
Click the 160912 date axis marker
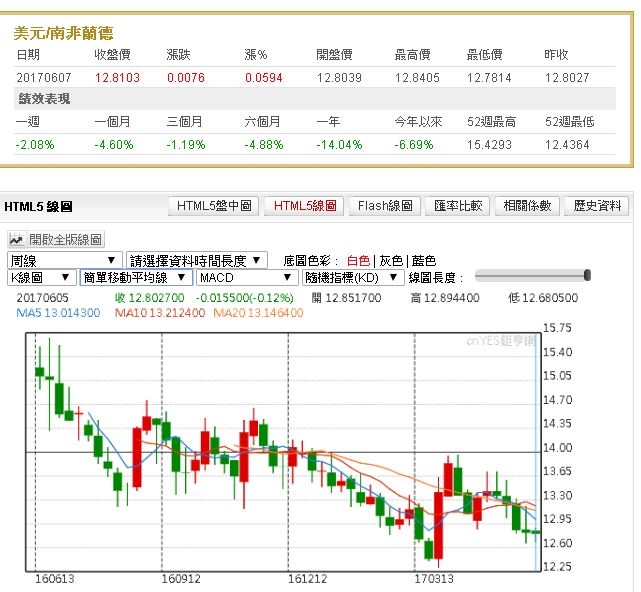coord(181,579)
